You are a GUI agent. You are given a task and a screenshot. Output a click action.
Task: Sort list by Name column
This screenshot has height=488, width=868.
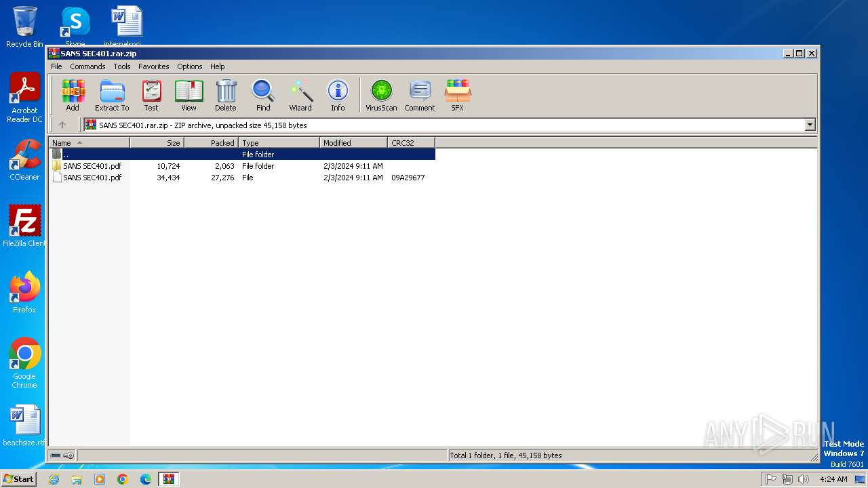89,142
